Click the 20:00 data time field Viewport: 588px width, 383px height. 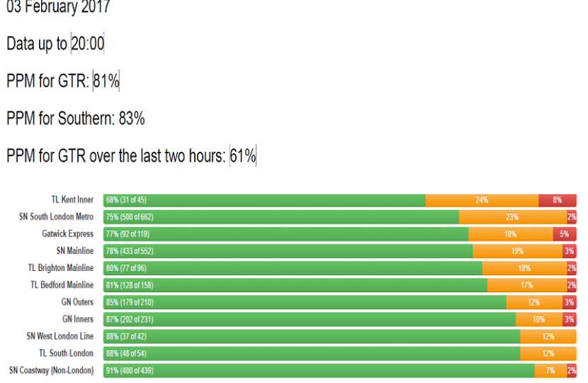click(87, 44)
